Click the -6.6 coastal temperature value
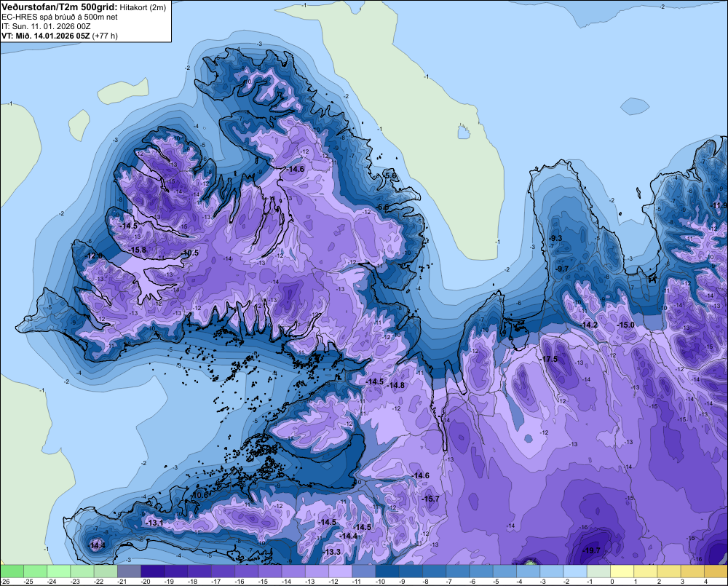 click(x=381, y=207)
